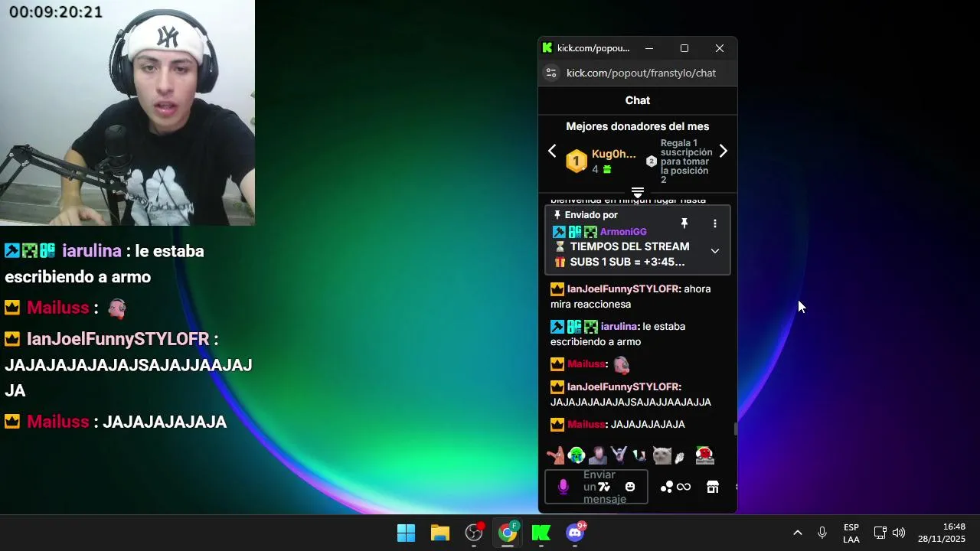Image resolution: width=980 pixels, height=551 pixels.
Task: Click the gold rank 1 badge
Action: 576,161
